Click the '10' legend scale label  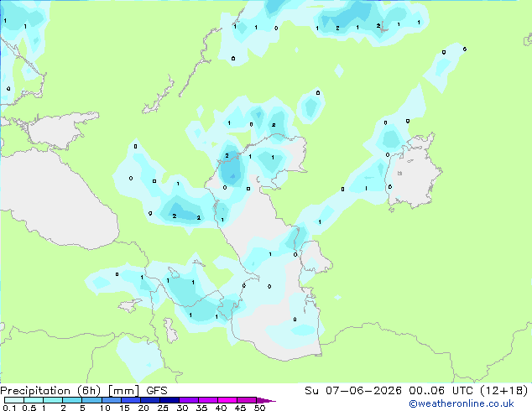tap(105, 408)
